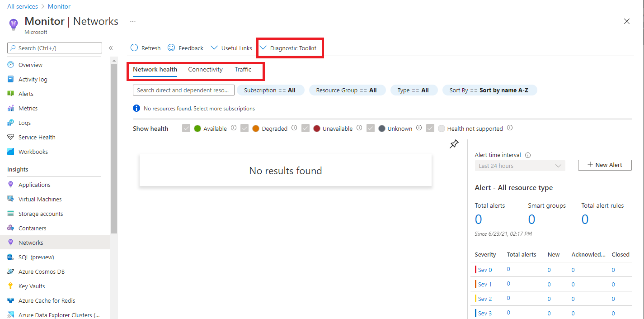
Task: Click info icon next to Available
Action: pos(234,128)
